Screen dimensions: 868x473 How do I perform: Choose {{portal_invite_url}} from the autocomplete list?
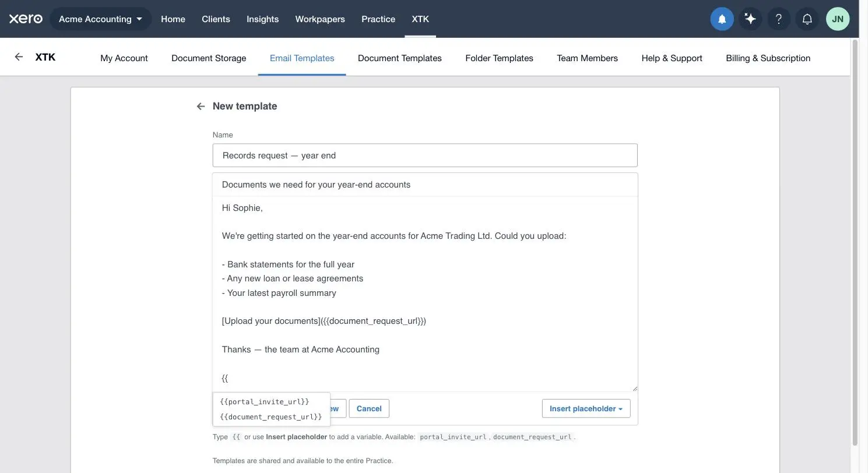271,402
